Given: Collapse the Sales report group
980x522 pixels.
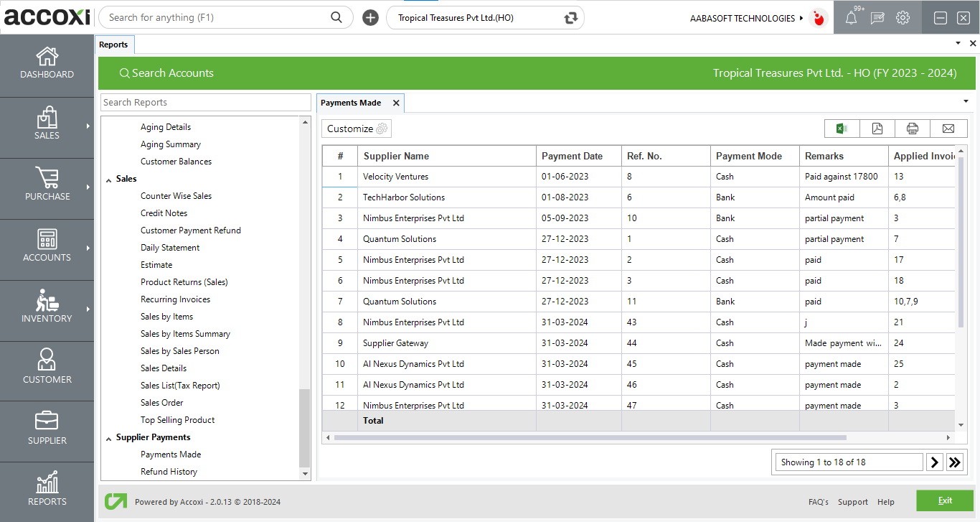Looking at the screenshot, I should [x=109, y=180].
